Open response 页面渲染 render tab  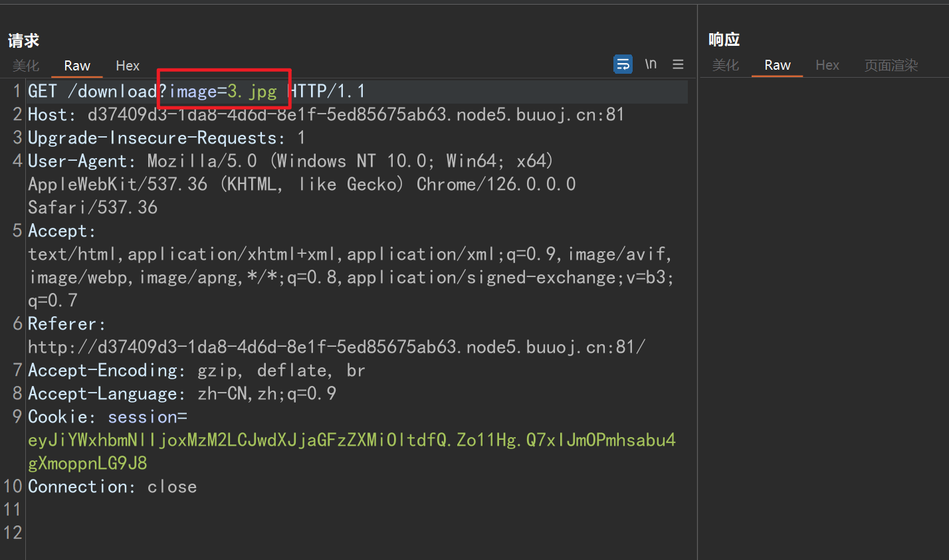tap(891, 65)
